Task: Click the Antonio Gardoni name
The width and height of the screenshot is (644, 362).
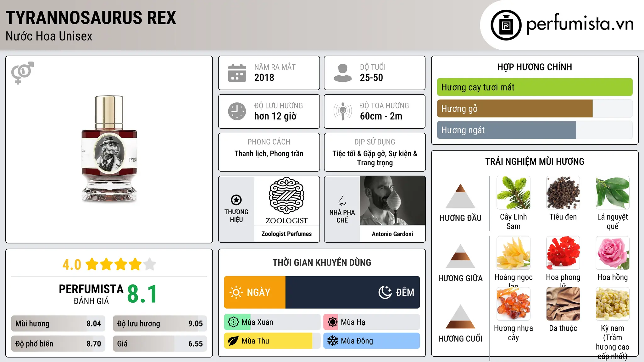Action: (392, 234)
